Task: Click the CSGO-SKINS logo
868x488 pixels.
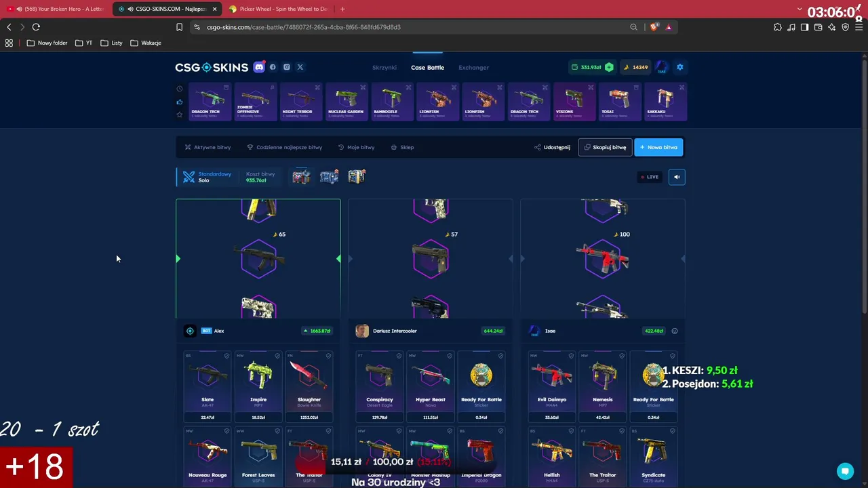Action: [212, 67]
